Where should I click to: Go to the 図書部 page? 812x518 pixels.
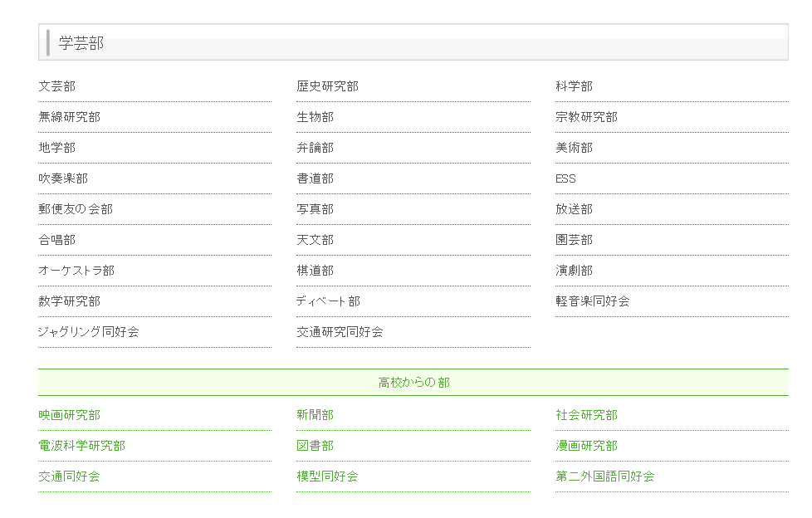click(316, 446)
